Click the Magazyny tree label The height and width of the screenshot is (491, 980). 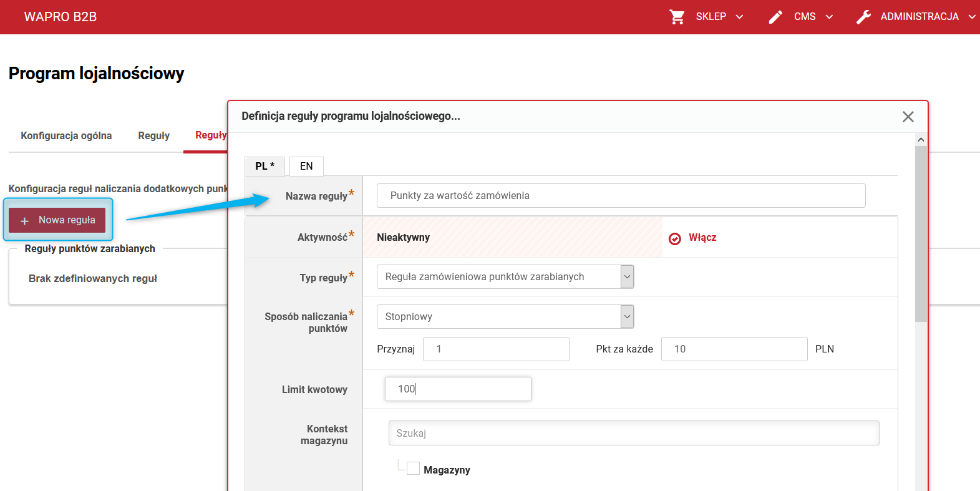tap(447, 470)
